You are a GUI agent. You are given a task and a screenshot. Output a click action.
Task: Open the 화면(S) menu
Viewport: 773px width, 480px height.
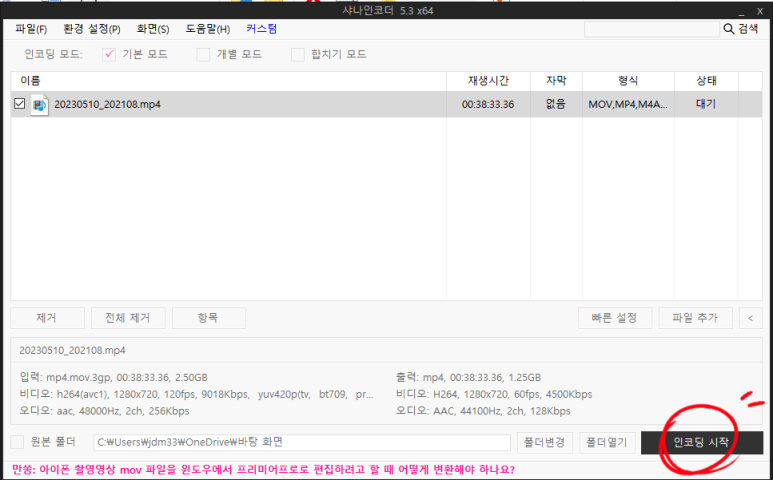[153, 29]
